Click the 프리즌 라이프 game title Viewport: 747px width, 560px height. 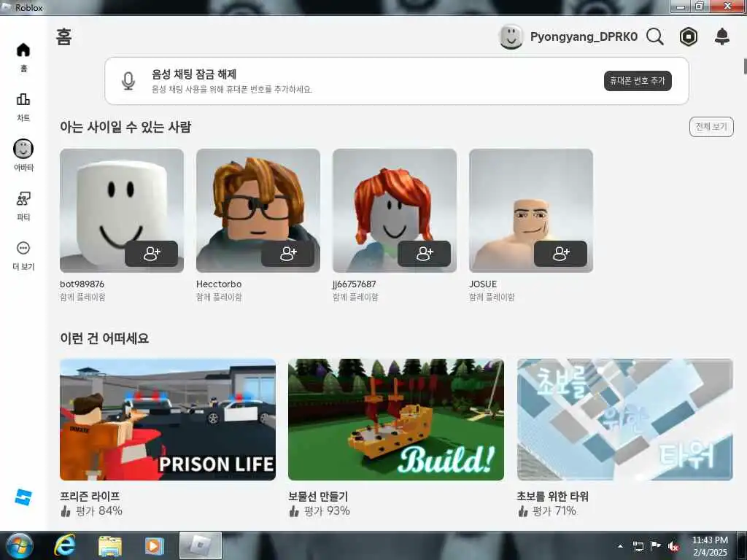tap(90, 496)
